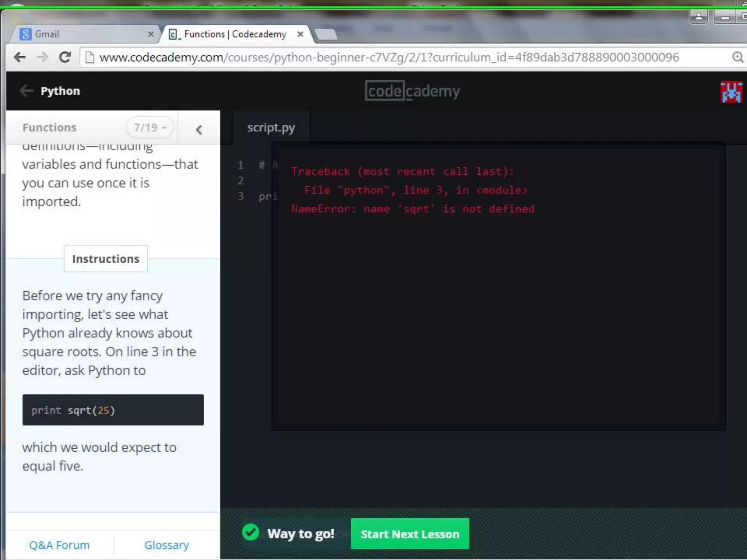This screenshot has width=747, height=560.
Task: Click the Instructions label
Action: click(x=106, y=259)
